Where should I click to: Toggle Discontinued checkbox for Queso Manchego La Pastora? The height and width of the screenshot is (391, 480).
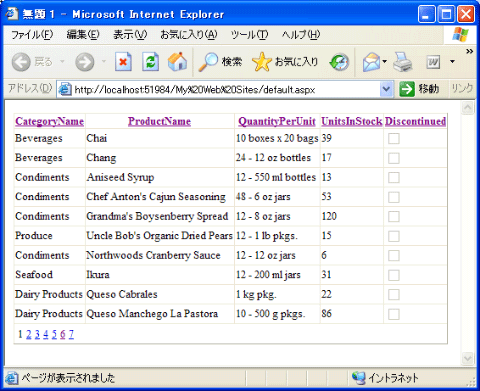[394, 314]
